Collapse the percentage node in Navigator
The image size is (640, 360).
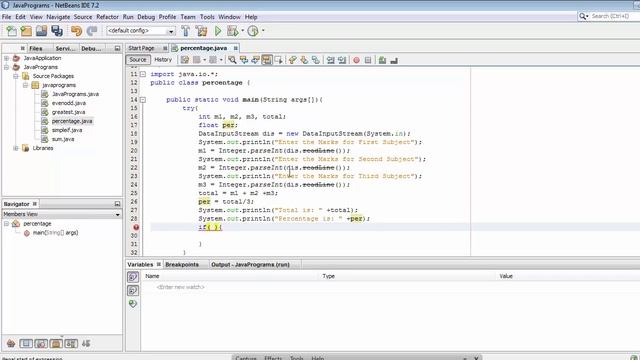(7, 224)
